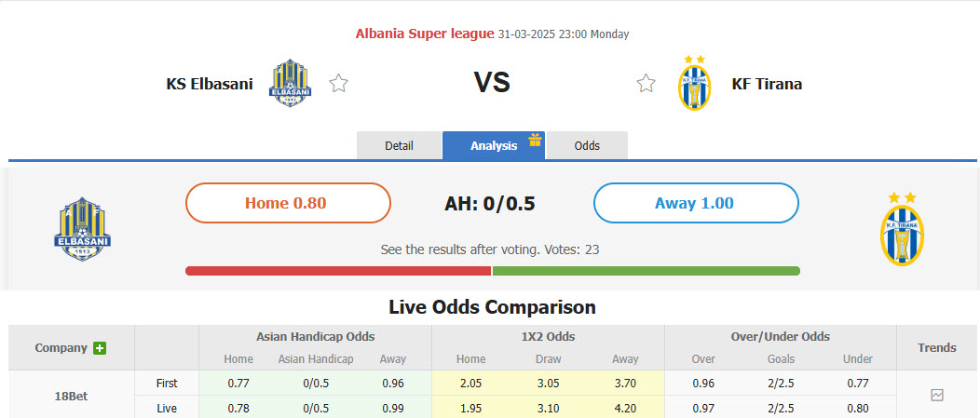Viewport: 980px width, 418px height.
Task: Select the Analysis tab
Action: [x=493, y=146]
